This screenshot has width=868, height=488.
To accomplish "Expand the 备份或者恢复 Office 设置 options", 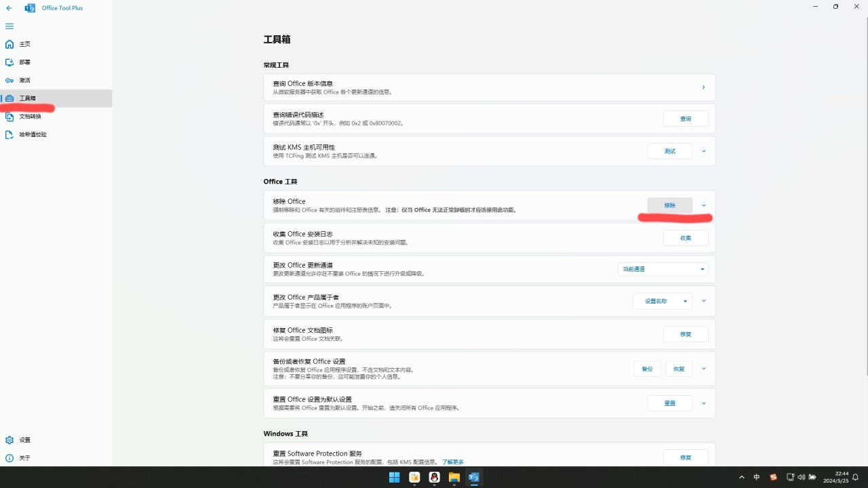I will click(704, 369).
